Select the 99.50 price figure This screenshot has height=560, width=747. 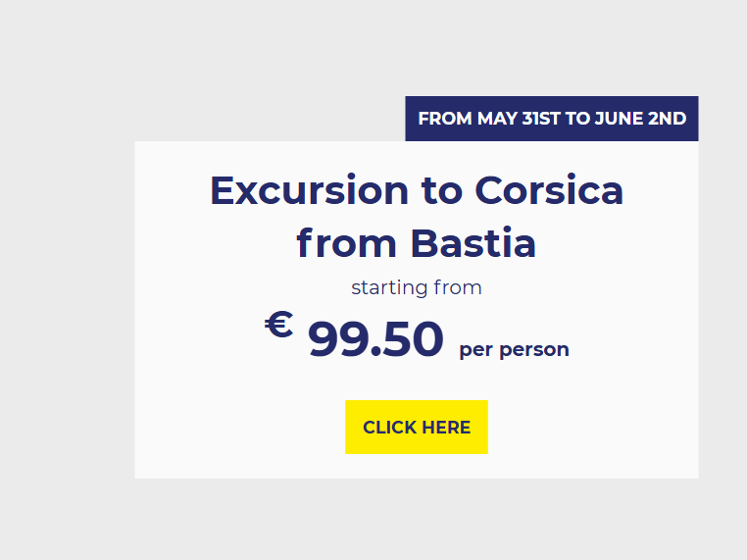[x=375, y=340]
